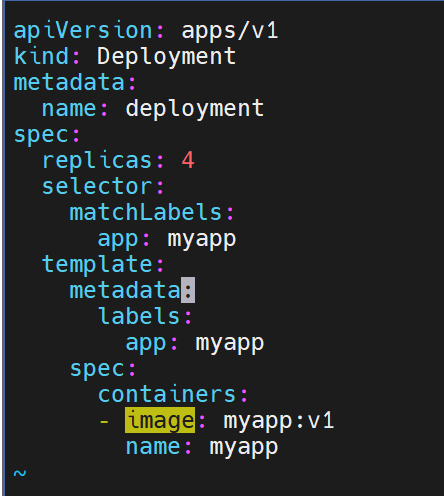Click the 'apps/v1' value
Image resolution: width=444 pixels, height=496 pixels.
230,31
